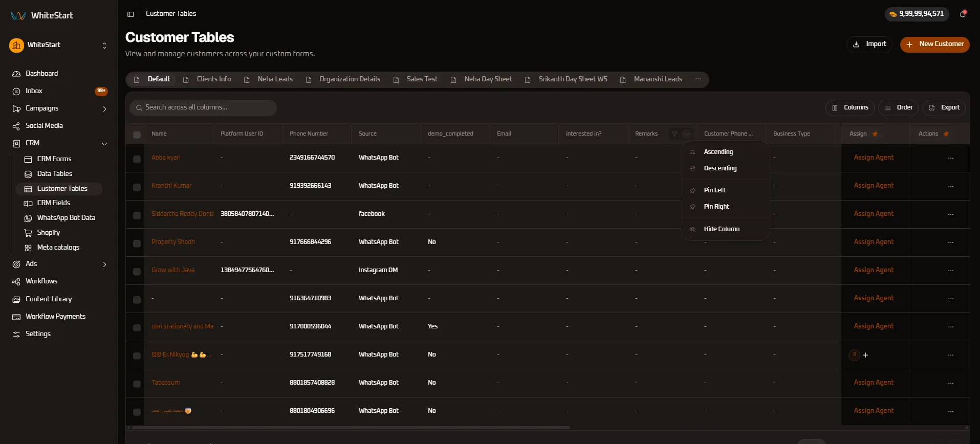Viewport: 980px width, 444px height.
Task: Add agent using plus icon for Er.Nikyog row
Action: (x=865, y=355)
